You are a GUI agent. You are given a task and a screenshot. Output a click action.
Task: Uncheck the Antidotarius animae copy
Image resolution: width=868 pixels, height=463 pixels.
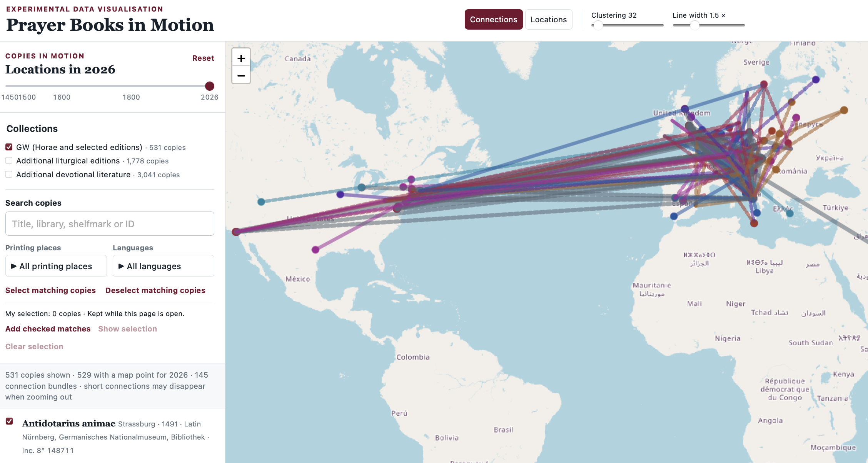[x=9, y=421]
